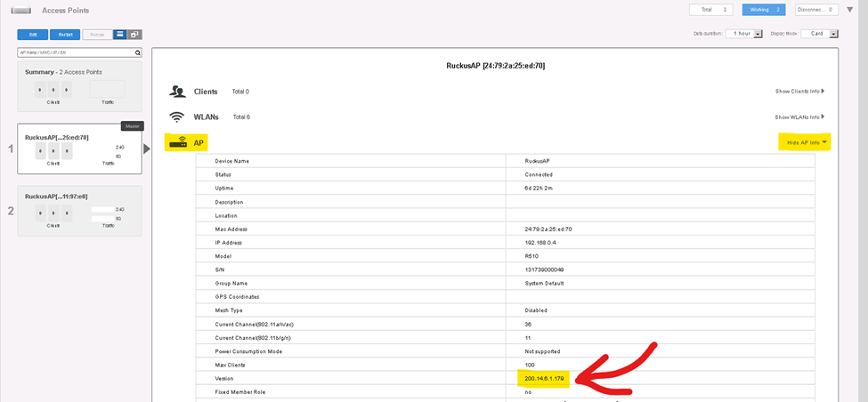The height and width of the screenshot is (402, 868).
Task: Click the Mesh Type value Disabled
Action: coord(536,310)
